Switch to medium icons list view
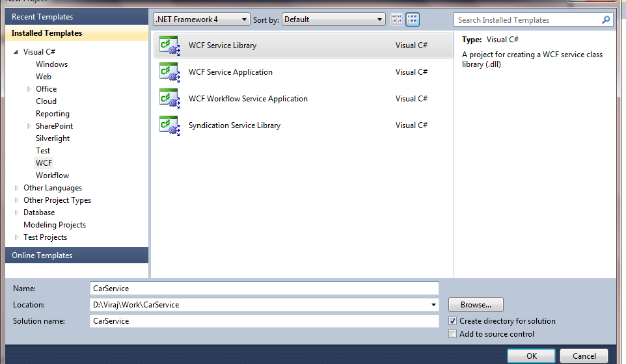 (x=413, y=19)
